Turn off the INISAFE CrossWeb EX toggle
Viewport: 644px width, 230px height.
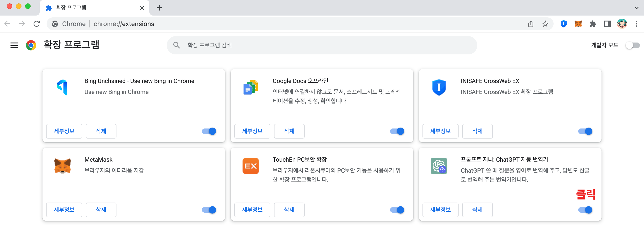click(586, 131)
